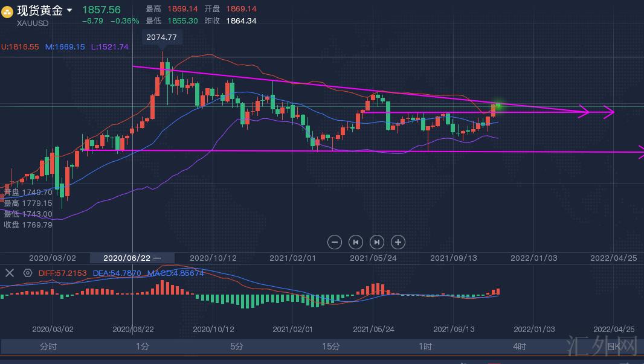Switch to the 分时 timeframe tab
The width and height of the screenshot is (644, 364).
tap(48, 346)
